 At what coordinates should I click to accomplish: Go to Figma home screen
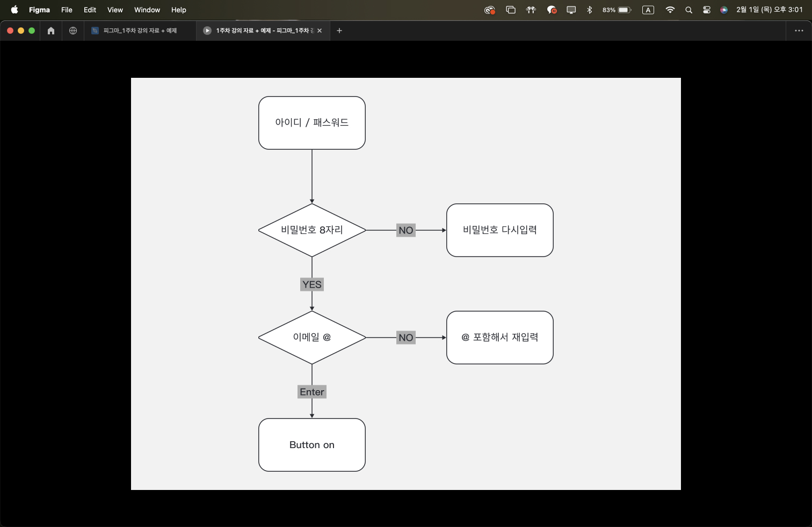click(x=51, y=31)
